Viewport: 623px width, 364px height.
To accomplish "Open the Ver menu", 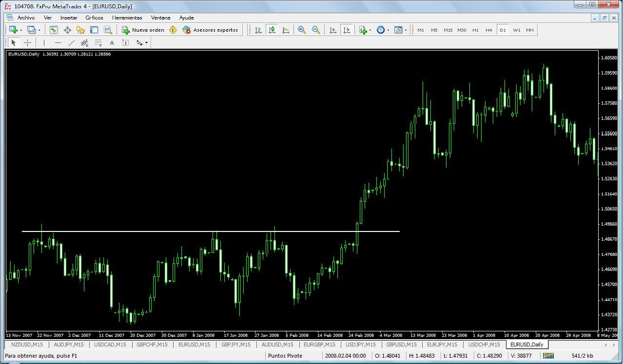I will 48,18.
